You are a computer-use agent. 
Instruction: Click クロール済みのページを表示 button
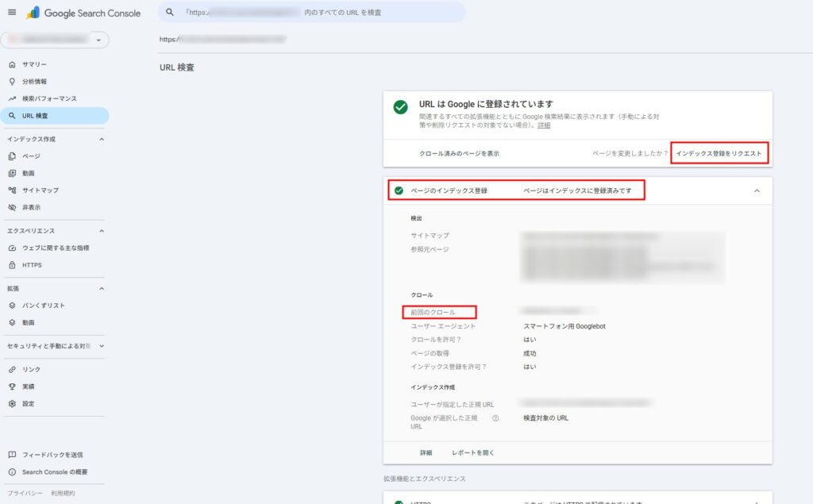(460, 153)
